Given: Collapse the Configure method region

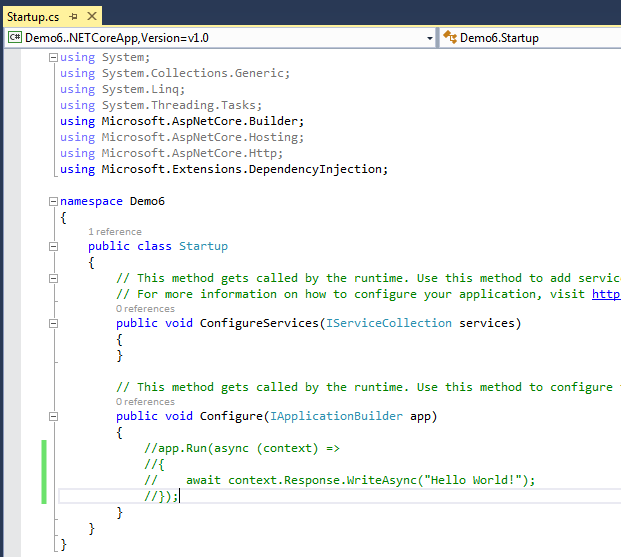Looking at the screenshot, I should pyautogui.click(x=52, y=416).
